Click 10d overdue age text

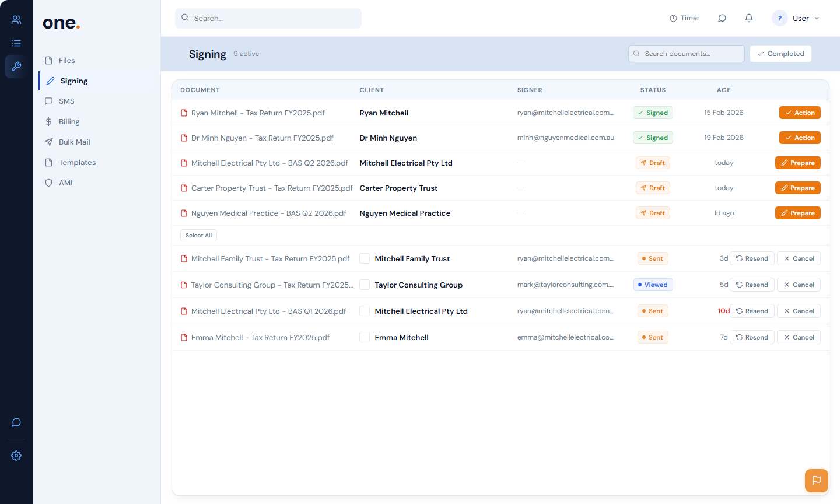point(723,311)
